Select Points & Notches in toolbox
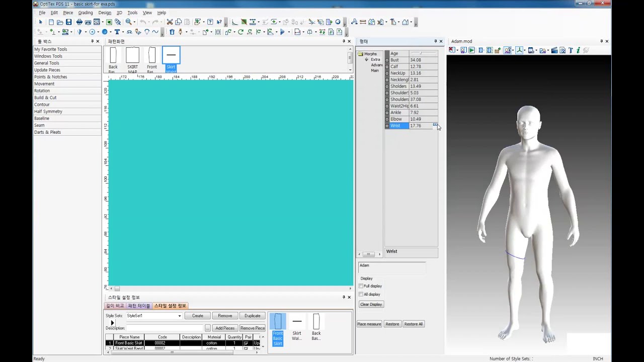This screenshot has height=362, width=644. (x=51, y=77)
